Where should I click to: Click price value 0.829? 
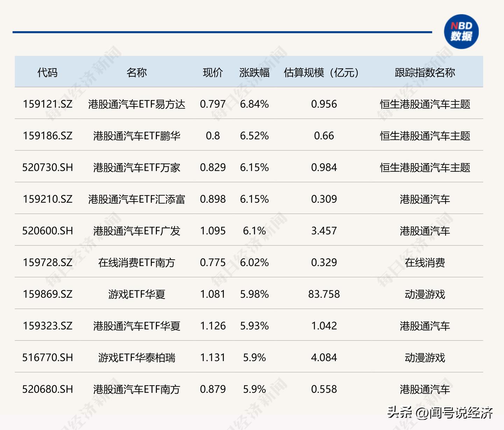coord(213,167)
